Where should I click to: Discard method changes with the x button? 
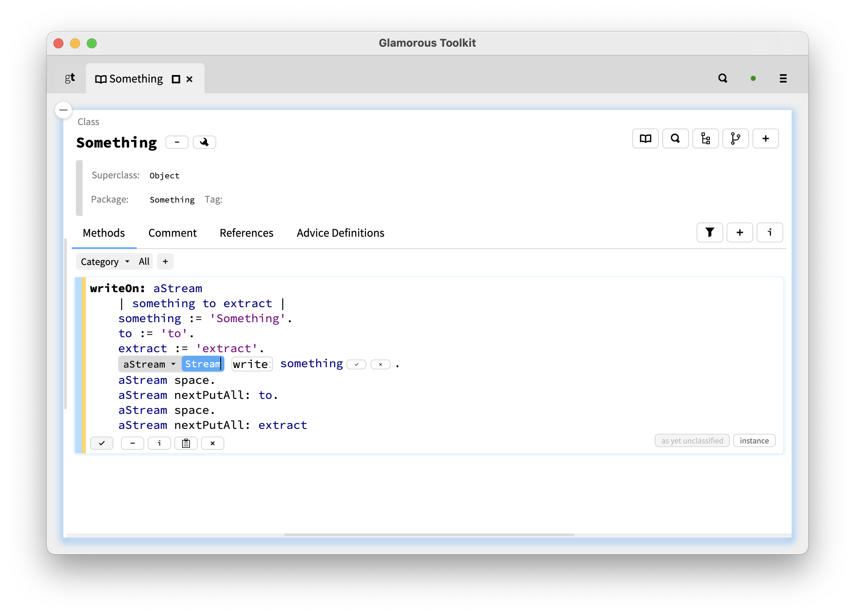coord(213,443)
